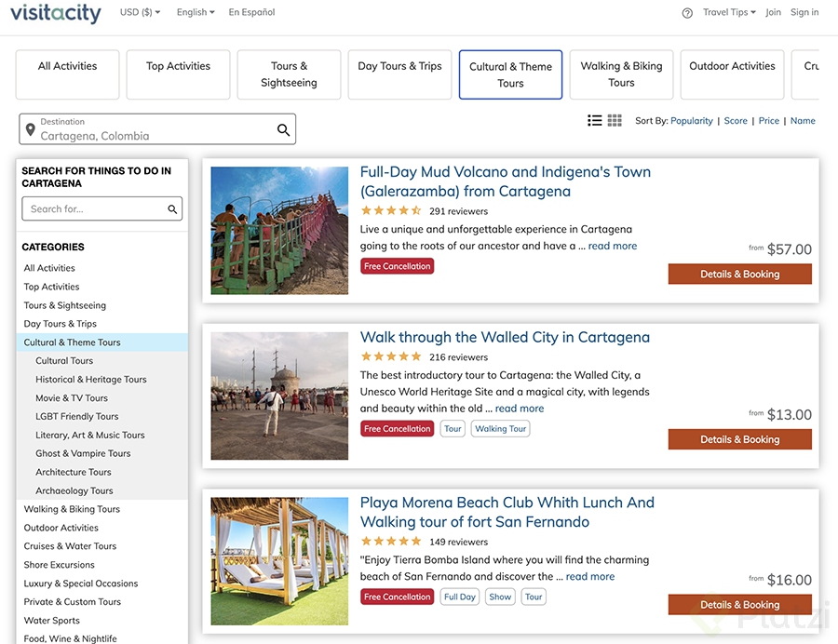Viewport: 838px width, 644px height.
Task: Open Movie & TV Tours subcategory
Action: [x=72, y=398]
